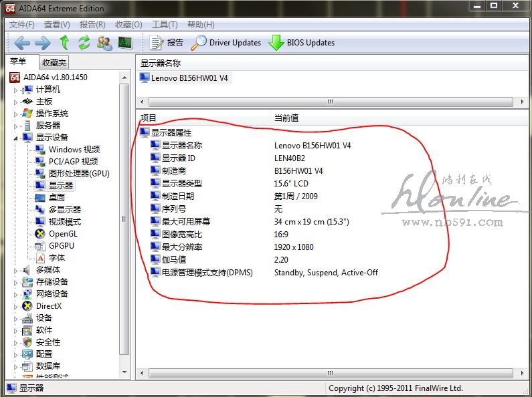Screen dimensions: 532x397
Task: Open BIOS Updates
Action: pyautogui.click(x=301, y=43)
